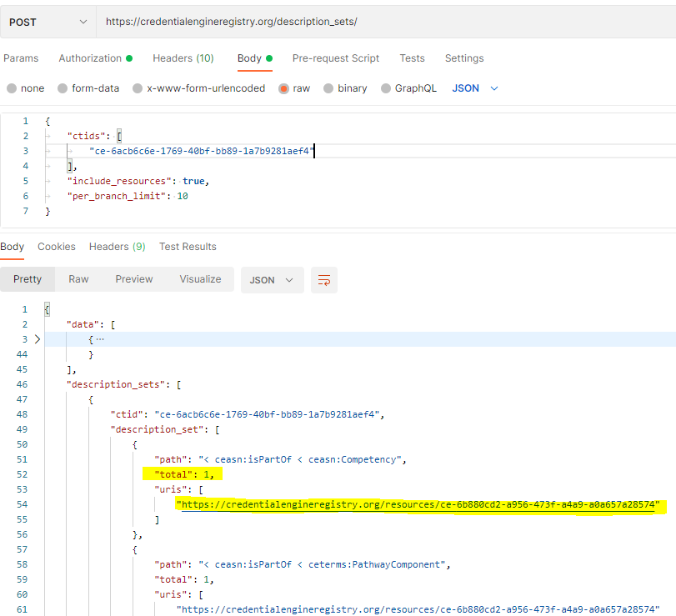
Task: Click the true value on request line 5
Action: click(193, 182)
